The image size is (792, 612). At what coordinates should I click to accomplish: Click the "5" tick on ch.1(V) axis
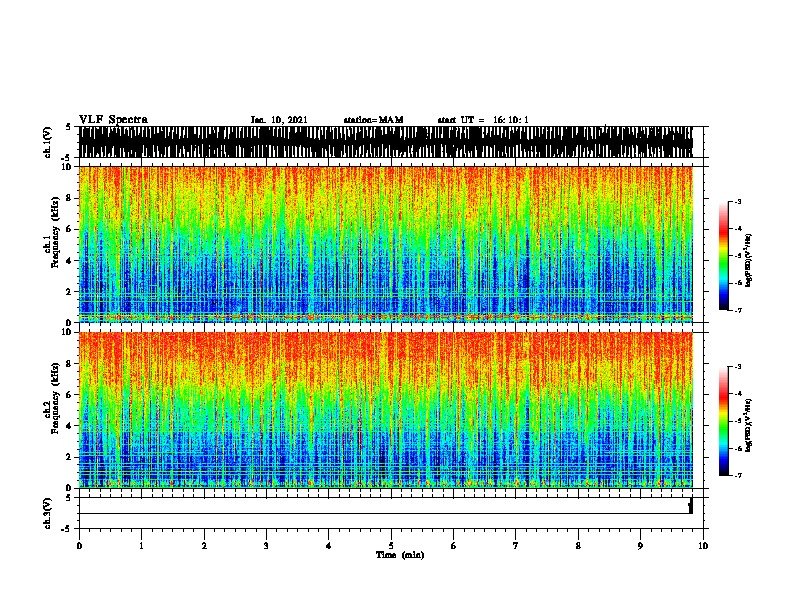coord(70,127)
